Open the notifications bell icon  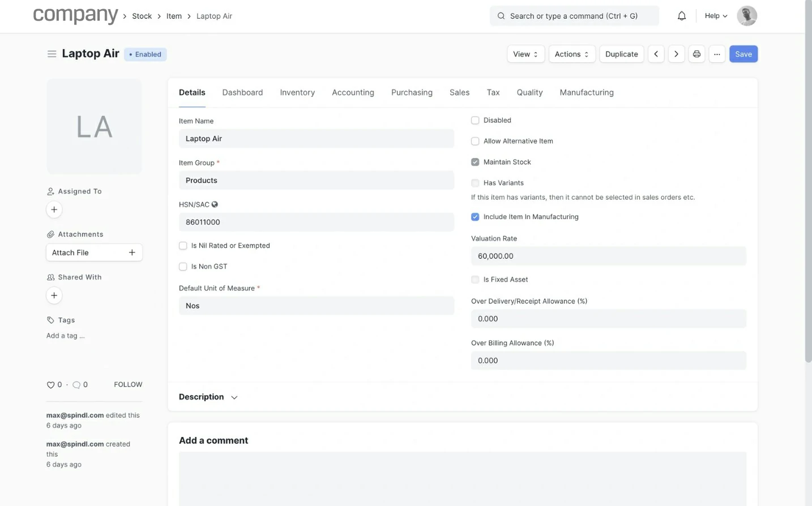(682, 16)
